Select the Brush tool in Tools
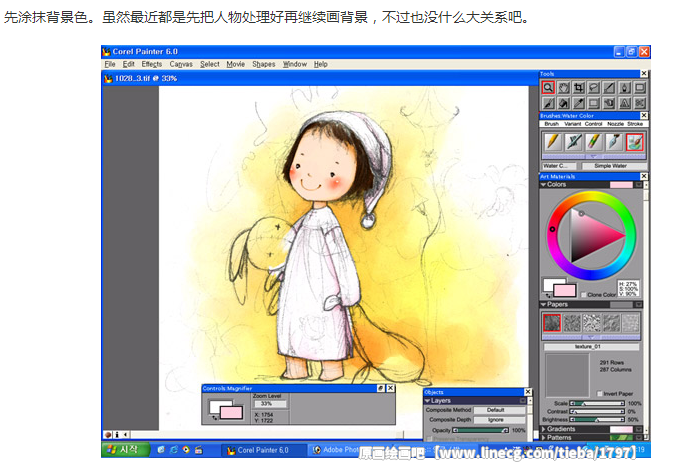The image size is (677, 472). click(x=548, y=103)
